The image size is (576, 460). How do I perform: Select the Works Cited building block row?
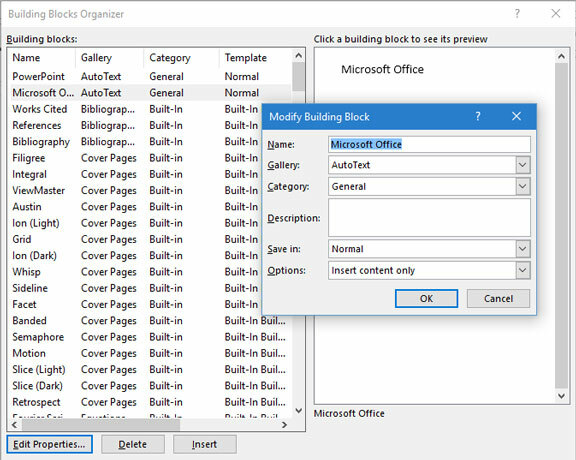(x=149, y=109)
